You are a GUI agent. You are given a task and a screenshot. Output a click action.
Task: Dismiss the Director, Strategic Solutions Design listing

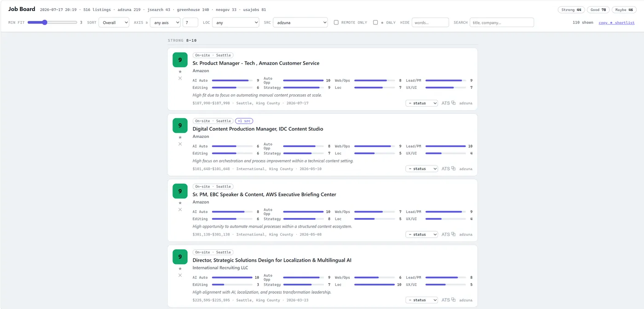click(180, 275)
